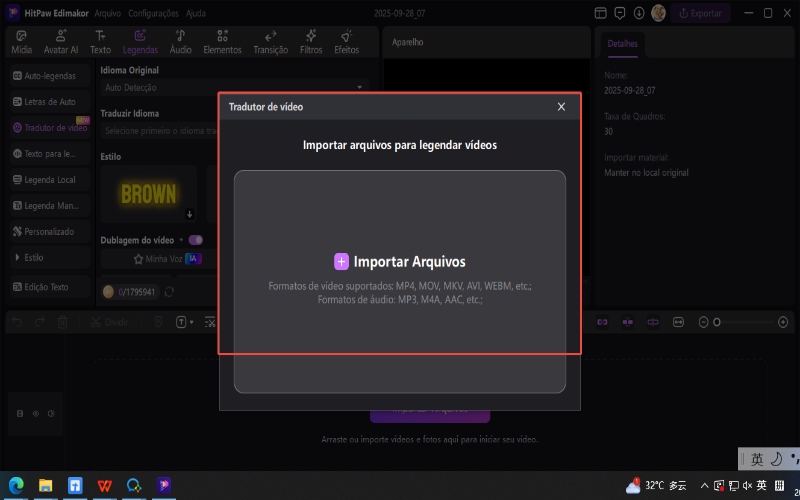Toggle track visibility eye icon

pyautogui.click(x=36, y=414)
